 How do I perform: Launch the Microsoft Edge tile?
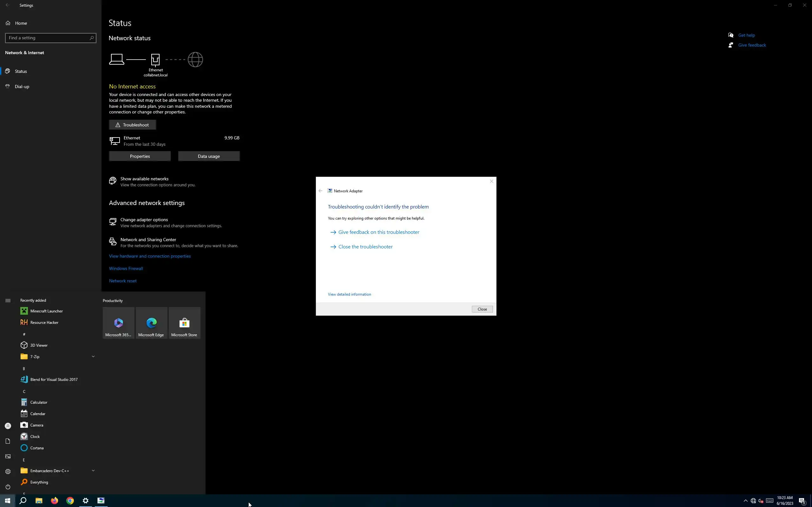coord(151,323)
